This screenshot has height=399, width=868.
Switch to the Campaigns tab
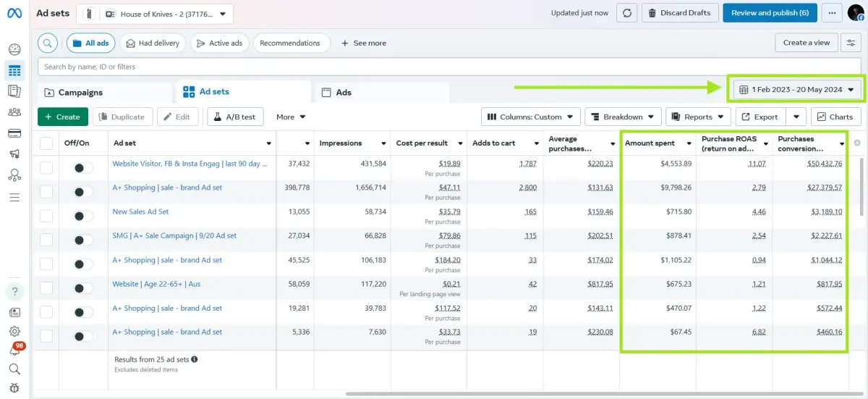click(x=80, y=93)
